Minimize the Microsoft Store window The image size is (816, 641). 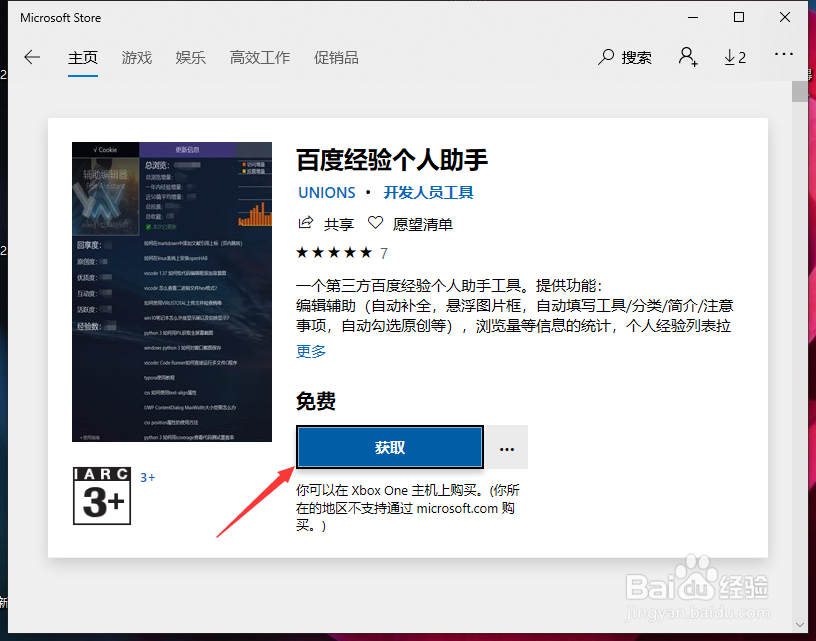(693, 17)
